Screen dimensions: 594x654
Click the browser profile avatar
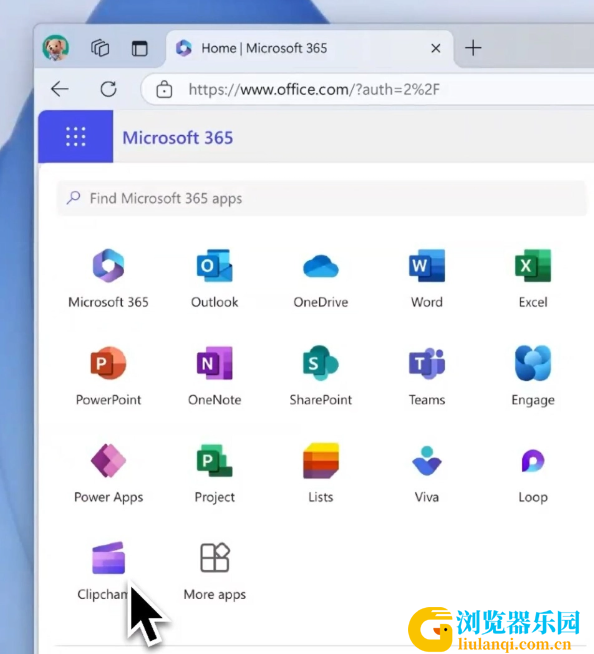[x=55, y=48]
